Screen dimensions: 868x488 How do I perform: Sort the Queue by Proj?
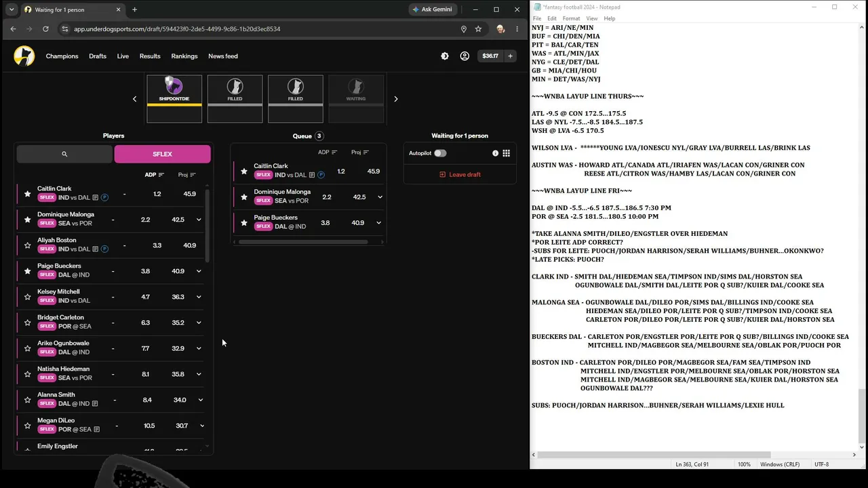point(360,152)
